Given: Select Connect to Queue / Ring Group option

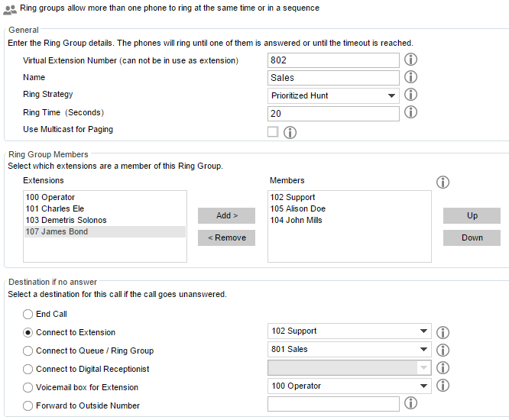Looking at the screenshot, I should point(28,351).
